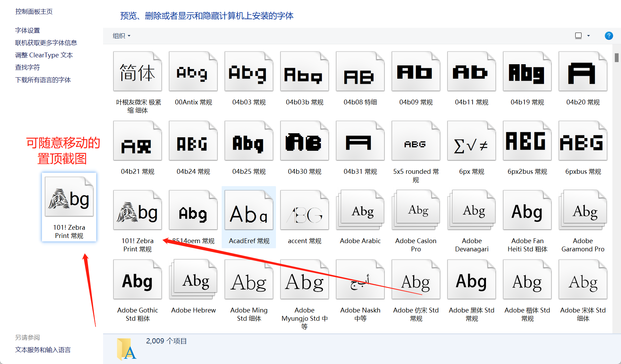Select the Adobe Myungjo Std 中等 font
The width and height of the screenshot is (621, 364).
(304, 280)
